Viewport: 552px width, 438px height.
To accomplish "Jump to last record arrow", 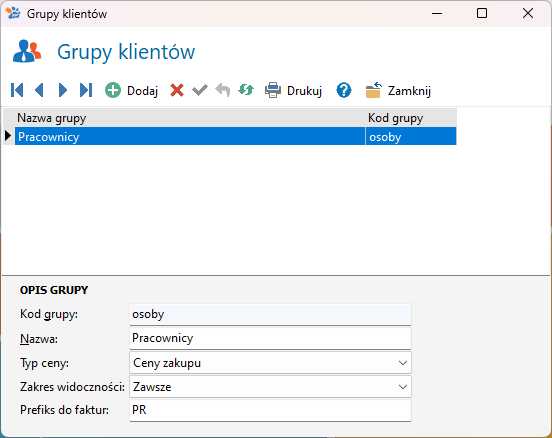I will pos(86,90).
